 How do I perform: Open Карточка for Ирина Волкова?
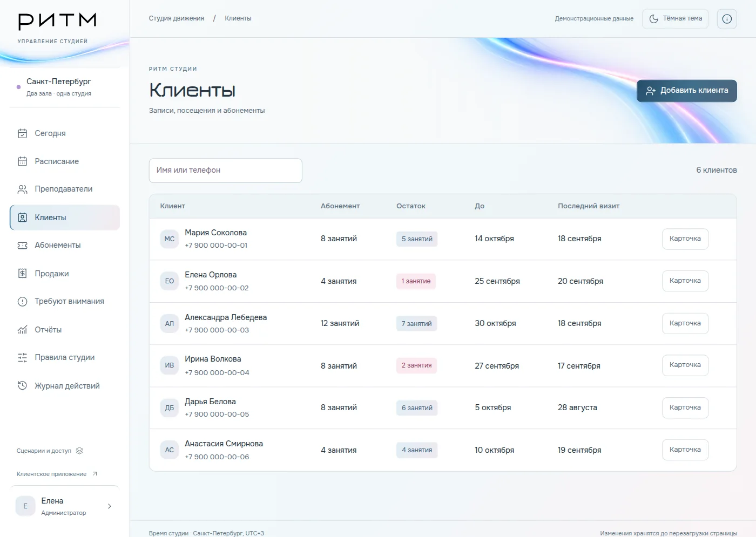(x=685, y=365)
